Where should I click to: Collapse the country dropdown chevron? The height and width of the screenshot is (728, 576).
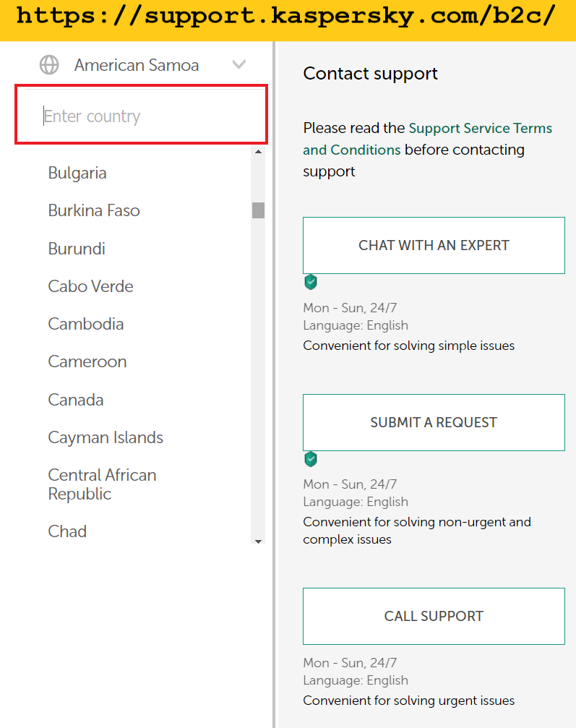click(x=239, y=65)
